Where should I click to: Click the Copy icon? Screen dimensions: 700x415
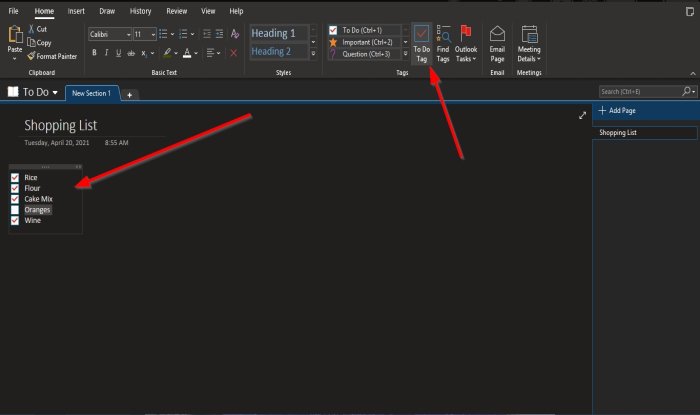(31, 42)
